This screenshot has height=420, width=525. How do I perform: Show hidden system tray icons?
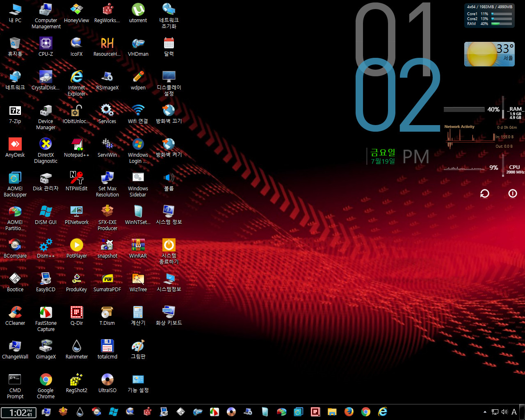(485, 412)
